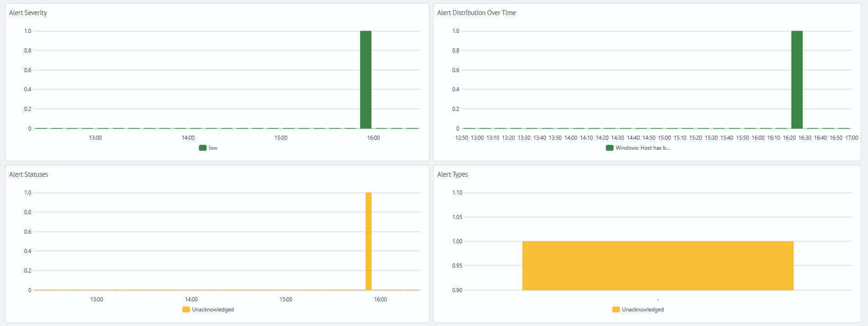
Task: Click the 16:20 tick label in Distribution chart
Action: point(789,138)
